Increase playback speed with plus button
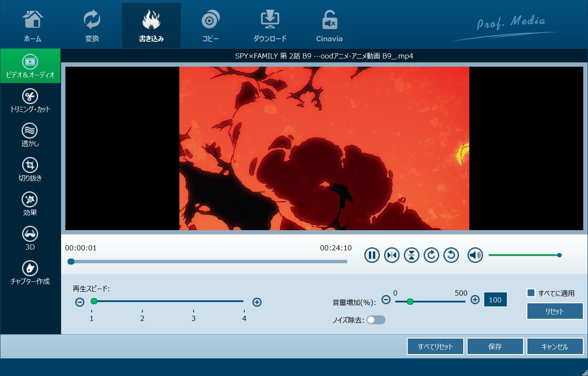 coord(257,302)
